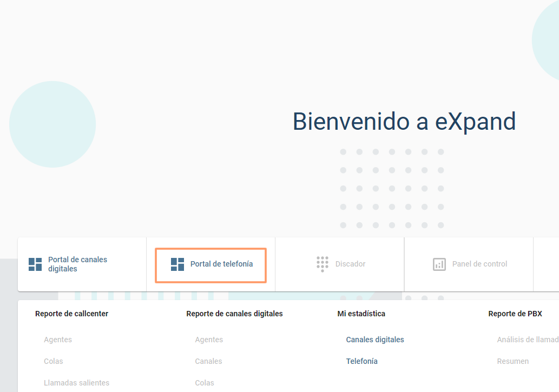Open Canales under Reporte de canales digitales

(x=208, y=361)
